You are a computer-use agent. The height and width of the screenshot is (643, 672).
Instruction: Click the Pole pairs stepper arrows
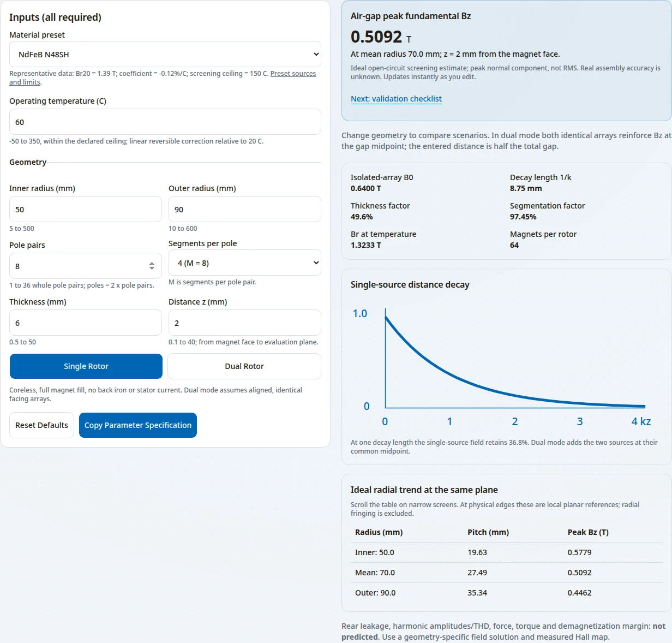pos(152,266)
